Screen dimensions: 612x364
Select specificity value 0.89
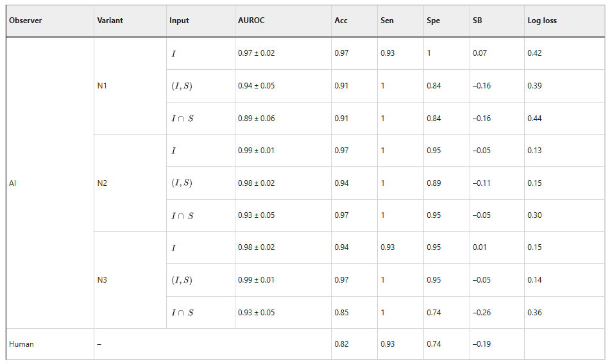click(434, 183)
